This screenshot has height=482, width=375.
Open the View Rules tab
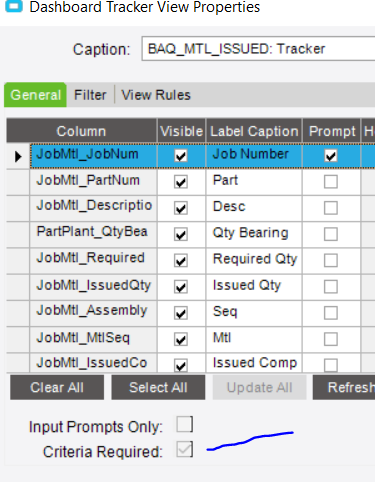pos(156,95)
